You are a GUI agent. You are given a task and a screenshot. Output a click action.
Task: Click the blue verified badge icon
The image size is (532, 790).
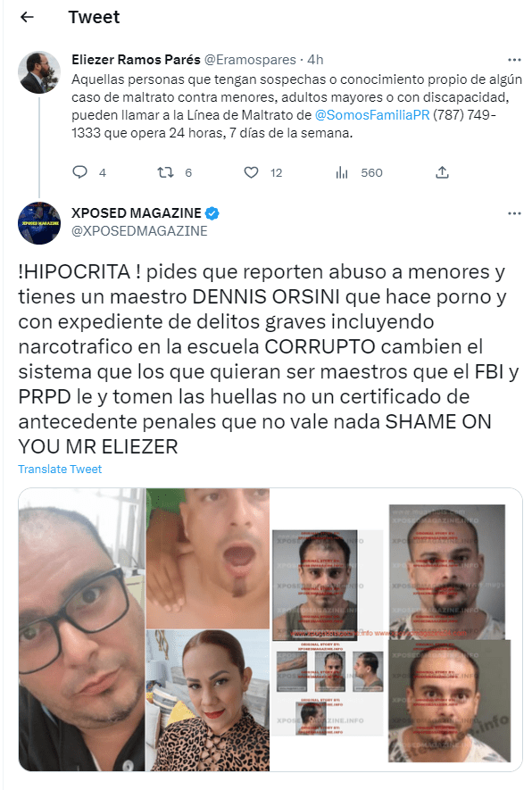212,213
